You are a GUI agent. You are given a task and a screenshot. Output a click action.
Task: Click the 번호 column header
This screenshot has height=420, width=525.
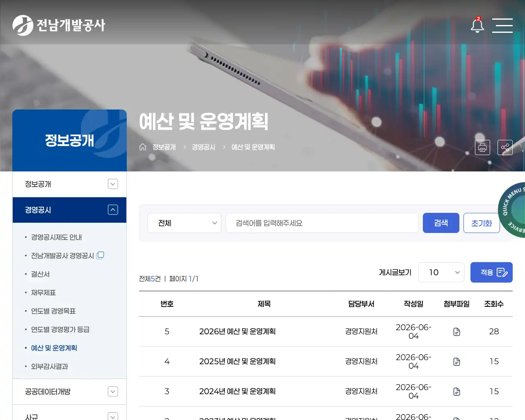[167, 304]
